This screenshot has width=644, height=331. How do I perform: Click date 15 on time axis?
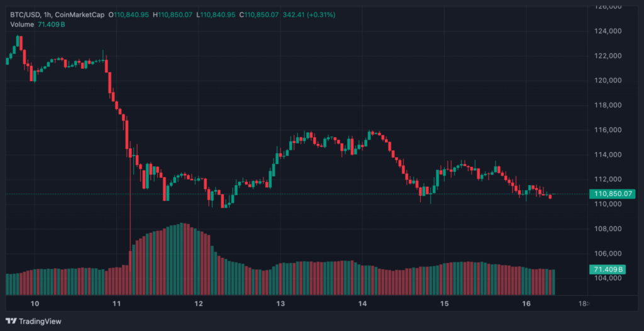pos(445,303)
